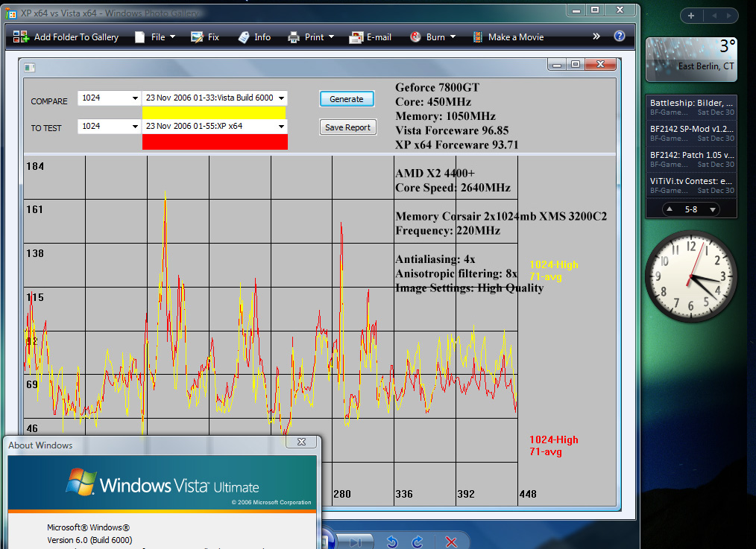Show later feed headlines with down arrow

click(x=713, y=209)
